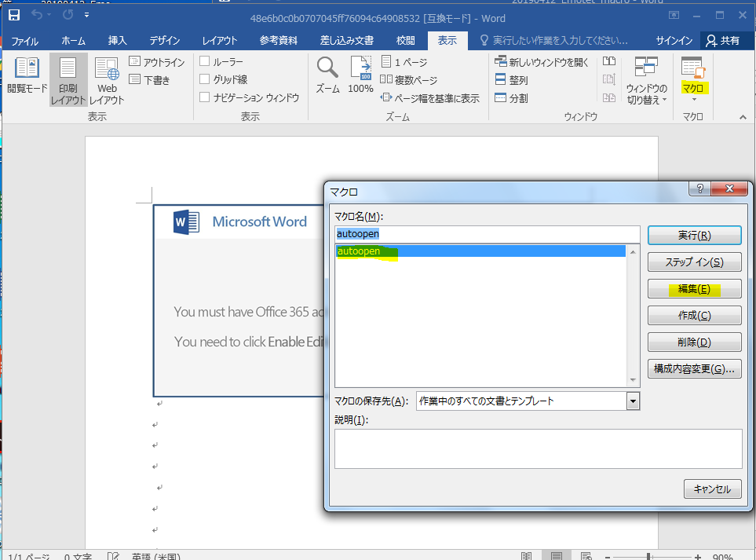
Task: Show one page (1 ページ)
Action: (404, 62)
